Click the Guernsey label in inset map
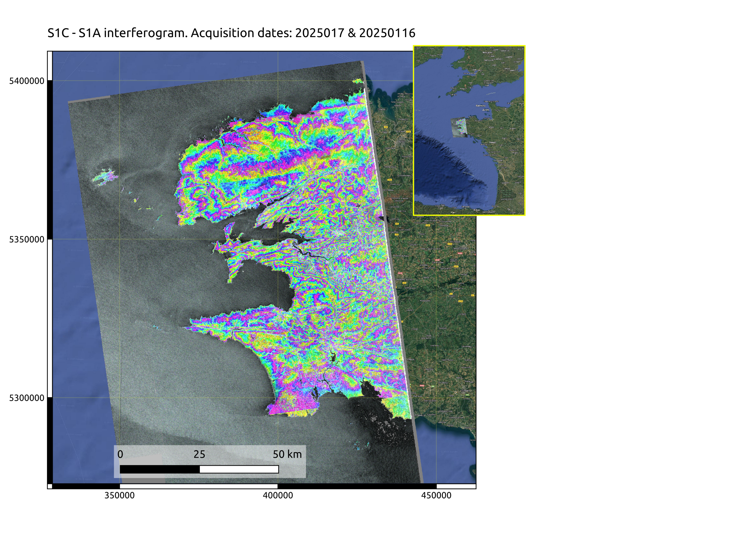This screenshot has width=756, height=535. [x=481, y=106]
